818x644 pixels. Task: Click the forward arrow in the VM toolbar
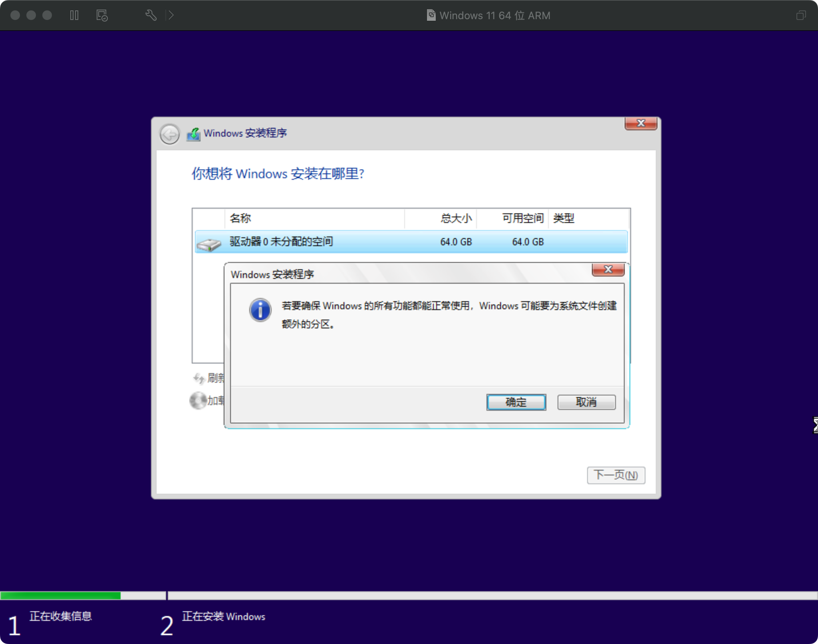tap(171, 15)
